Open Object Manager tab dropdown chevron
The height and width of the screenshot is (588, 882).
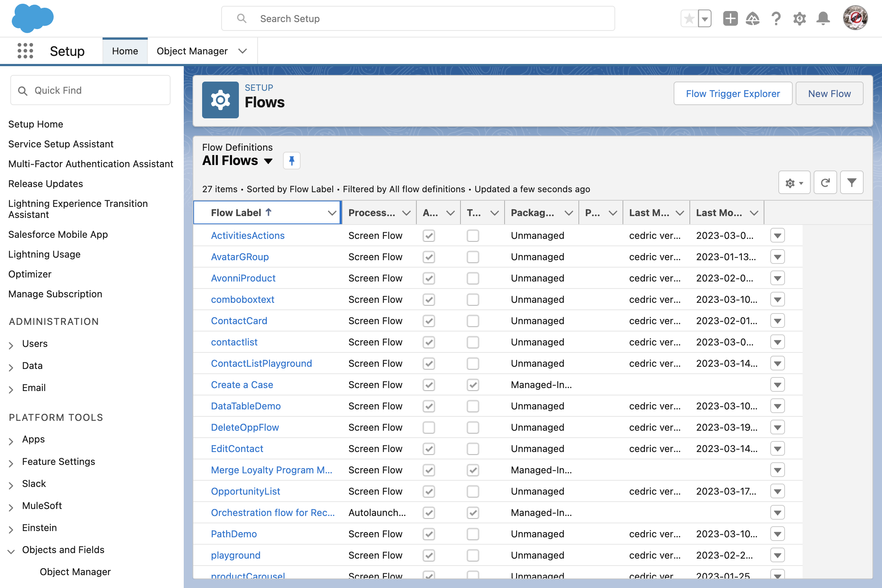[243, 51]
